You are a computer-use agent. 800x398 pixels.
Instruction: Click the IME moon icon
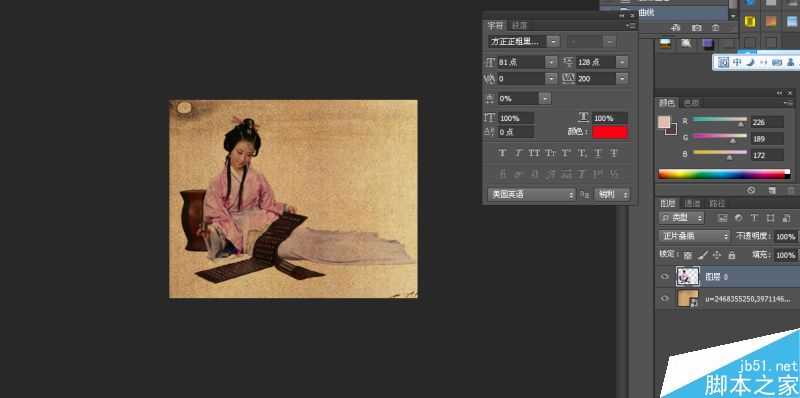point(751,62)
